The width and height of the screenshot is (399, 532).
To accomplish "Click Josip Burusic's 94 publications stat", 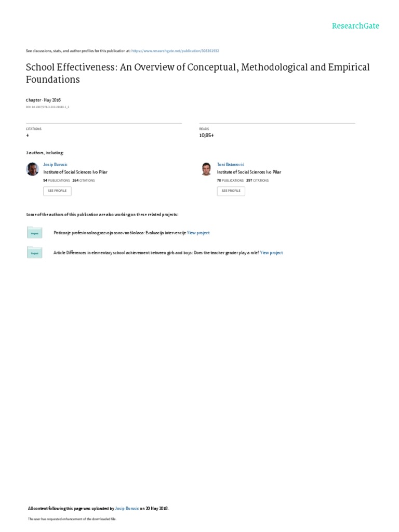I will [x=57, y=180].
